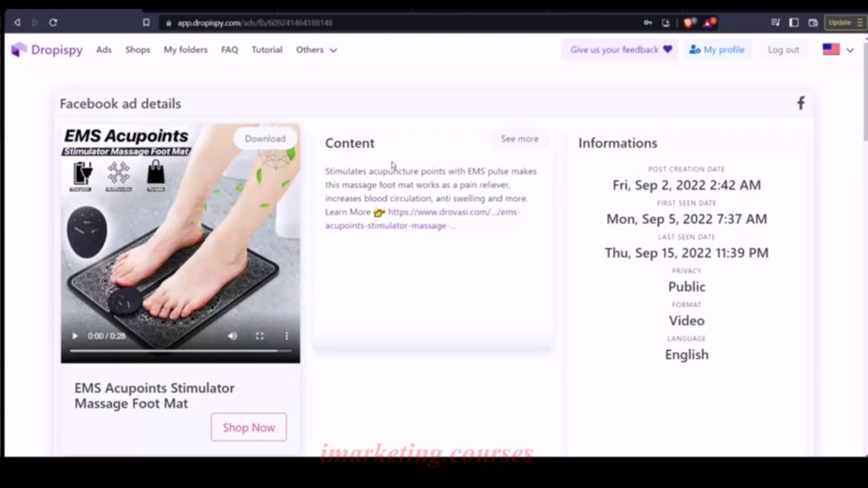Open the drovasi.com product link
The height and width of the screenshot is (488, 868).
pos(423,219)
